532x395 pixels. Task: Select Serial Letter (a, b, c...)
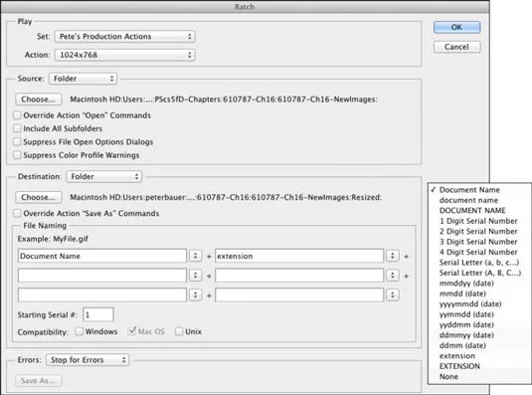pyautogui.click(x=479, y=263)
